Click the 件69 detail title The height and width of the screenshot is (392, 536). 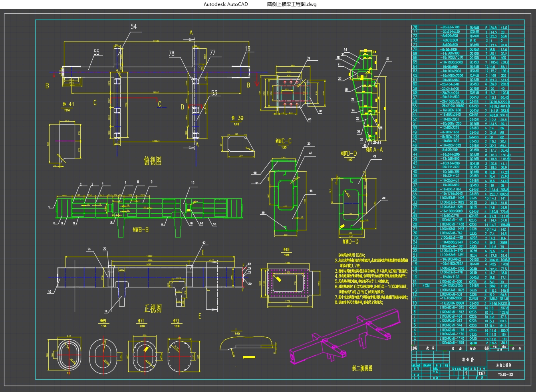coord(103,321)
